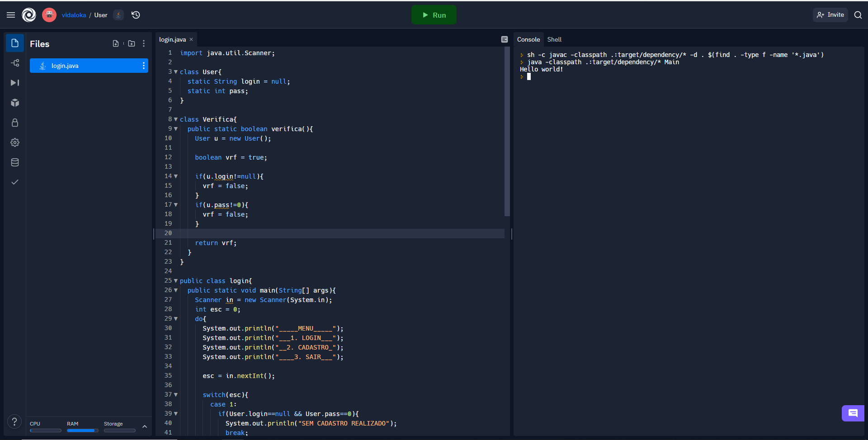Collapse the class User code fold

pyautogui.click(x=176, y=72)
